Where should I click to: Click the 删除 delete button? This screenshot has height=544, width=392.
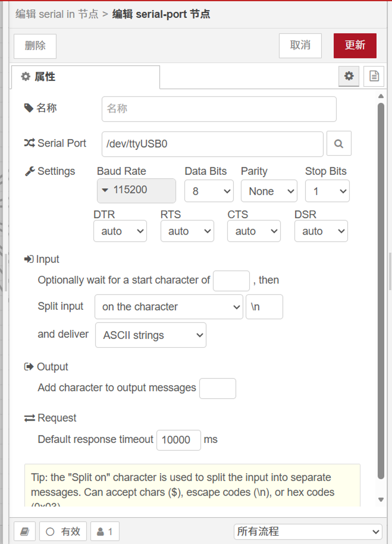coord(35,46)
